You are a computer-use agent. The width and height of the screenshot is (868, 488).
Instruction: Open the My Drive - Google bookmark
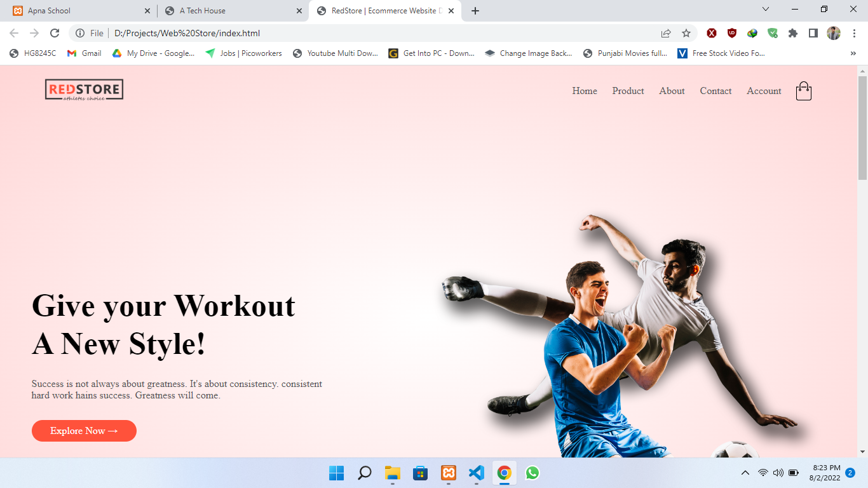click(x=153, y=53)
